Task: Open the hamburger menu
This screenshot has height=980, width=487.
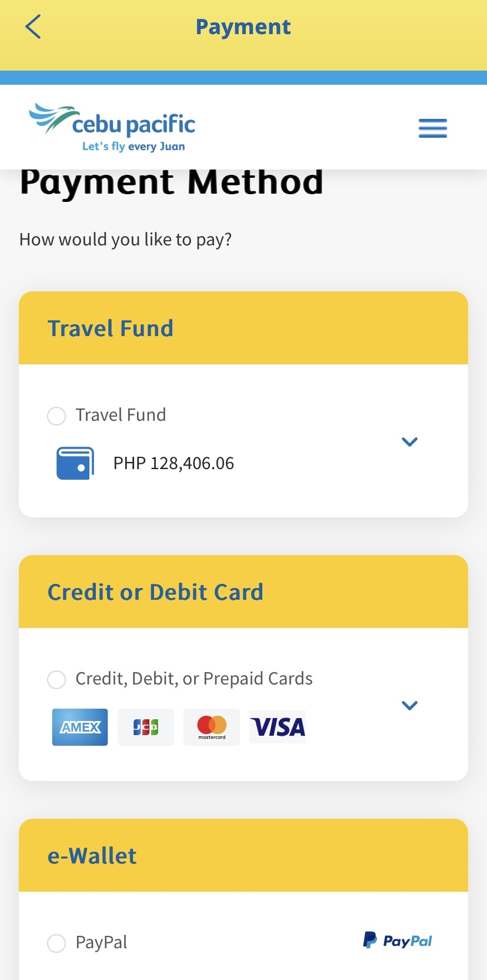Action: (432, 128)
